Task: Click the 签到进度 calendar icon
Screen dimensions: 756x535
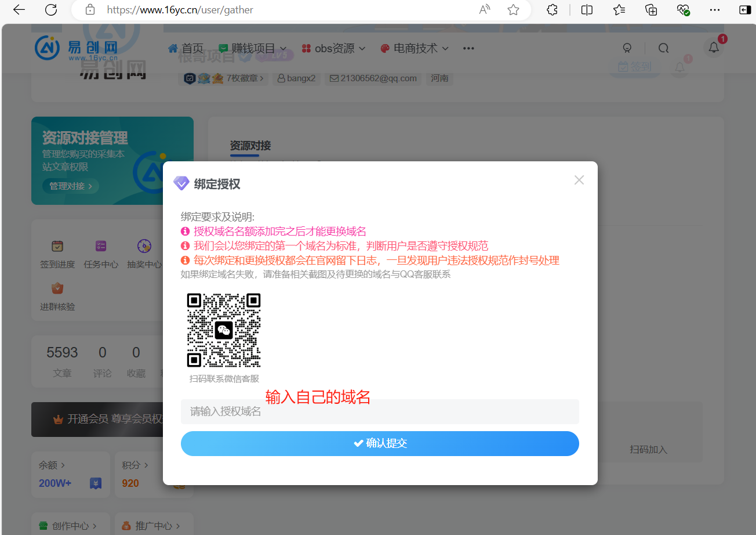Action: click(x=57, y=247)
